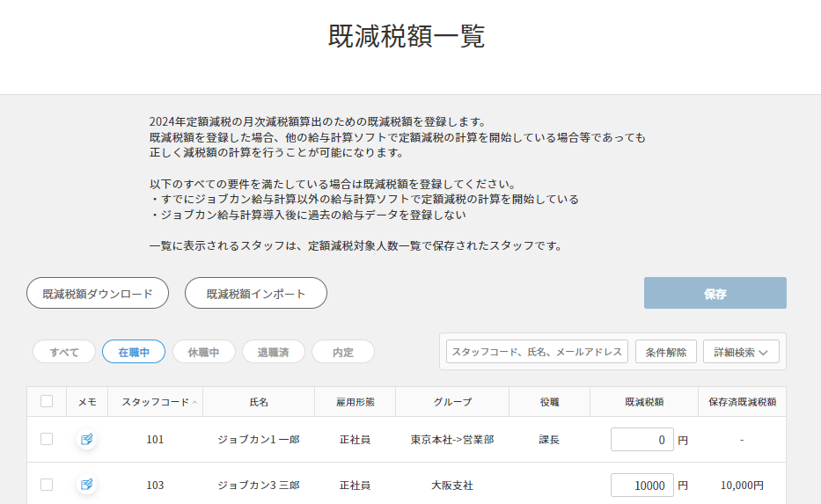Click the name ジョブカン3 三郎
The height and width of the screenshot is (504, 821).
259,486
